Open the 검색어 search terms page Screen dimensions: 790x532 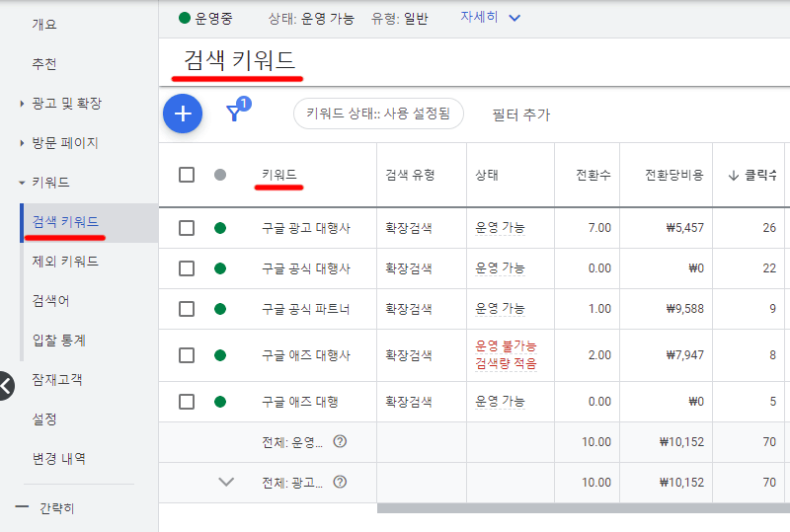point(51,301)
